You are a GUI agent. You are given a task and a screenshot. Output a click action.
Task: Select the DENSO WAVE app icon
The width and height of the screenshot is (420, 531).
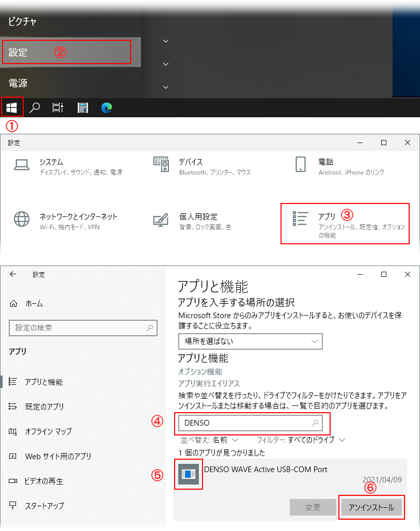pos(188,474)
